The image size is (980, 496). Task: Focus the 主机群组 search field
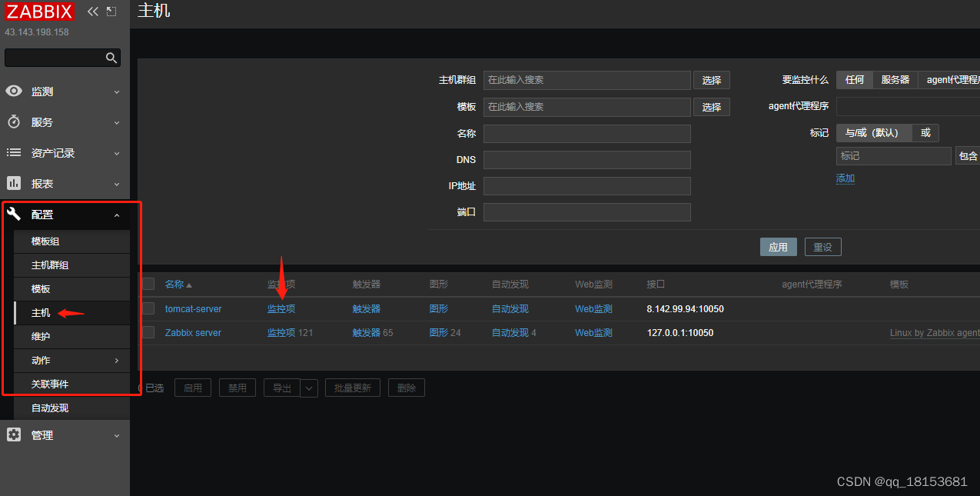tap(587, 80)
